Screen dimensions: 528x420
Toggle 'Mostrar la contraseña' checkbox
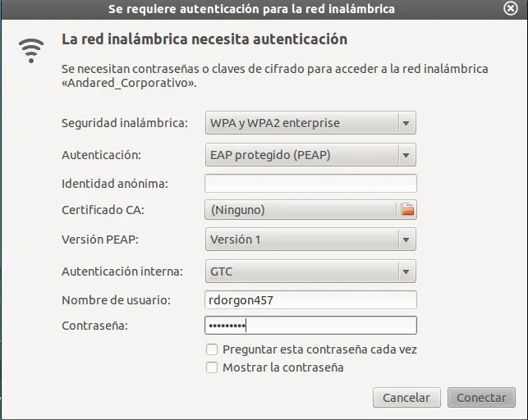click(212, 367)
